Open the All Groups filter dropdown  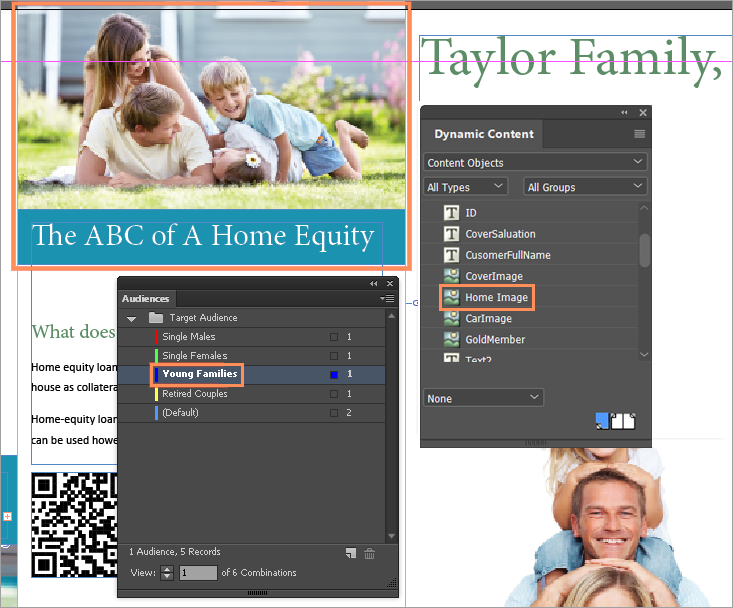[x=585, y=186]
